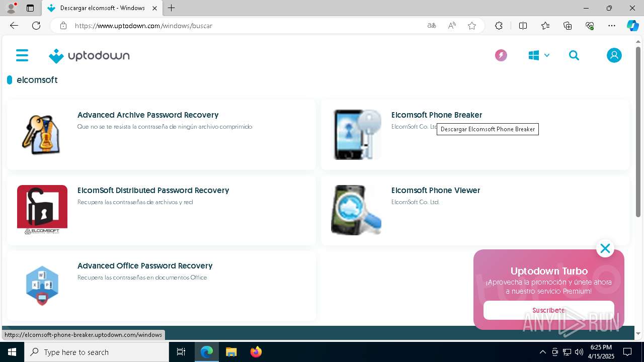Image resolution: width=644 pixels, height=362 pixels.
Task: Click the Microsoft Edge taskbar icon
Action: [207, 352]
